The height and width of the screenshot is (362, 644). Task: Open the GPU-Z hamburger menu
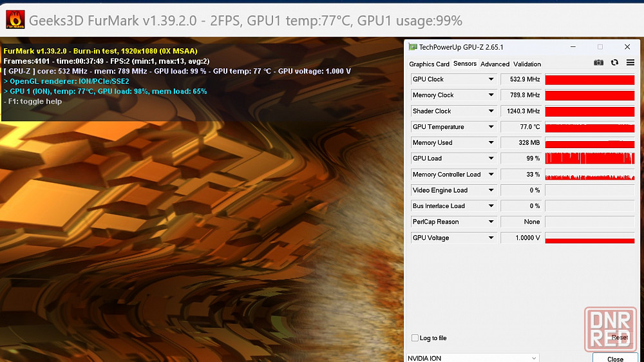point(630,62)
